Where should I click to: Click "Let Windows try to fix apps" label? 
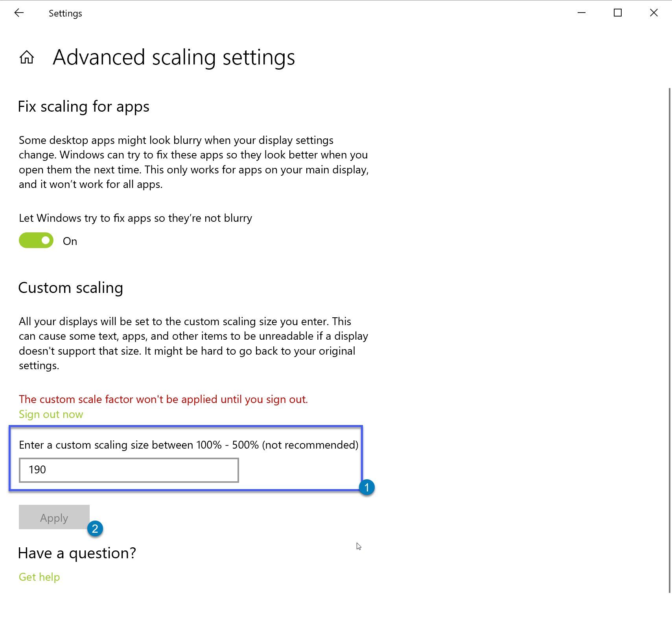[135, 218]
